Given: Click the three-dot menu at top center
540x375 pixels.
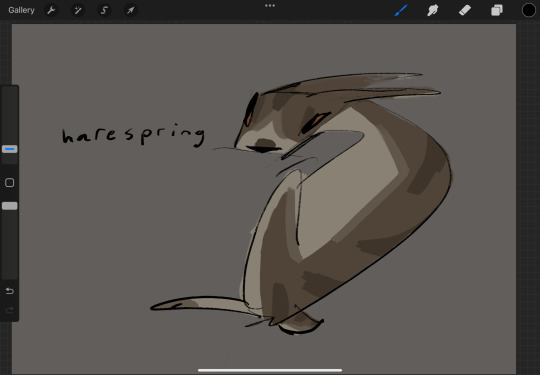Looking at the screenshot, I should 270,6.
